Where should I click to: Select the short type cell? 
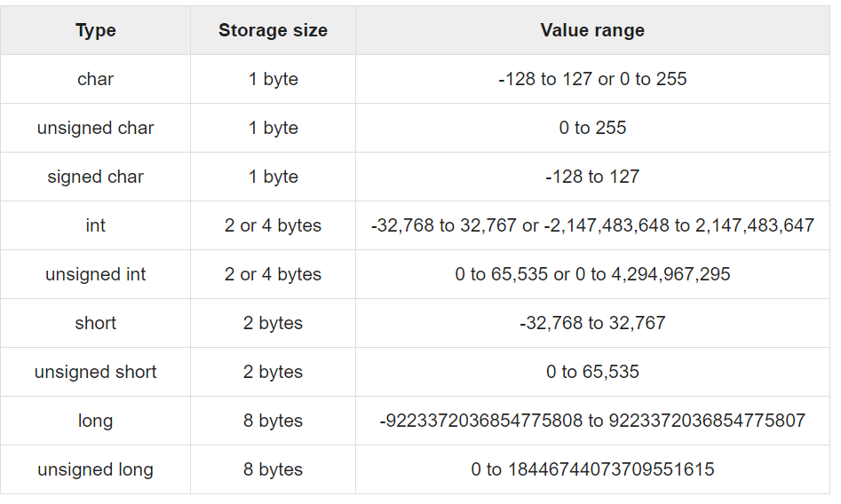click(x=96, y=323)
